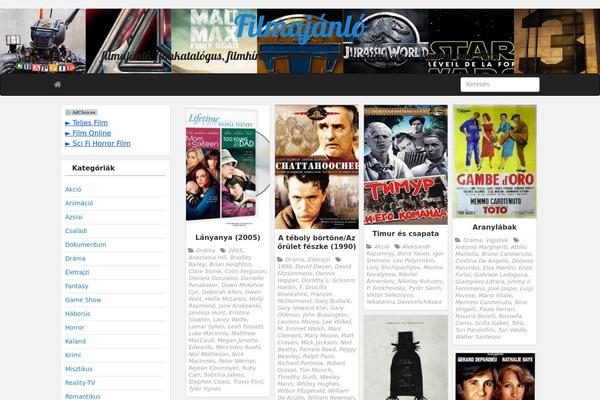This screenshot has height=400, width=600.
Task: Click the home icon in the navigation bar
Action: point(57,84)
